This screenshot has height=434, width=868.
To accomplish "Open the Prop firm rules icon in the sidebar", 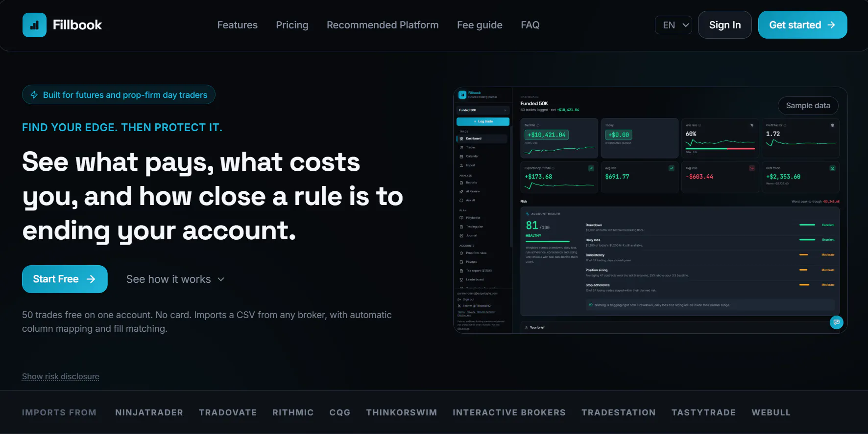I will [x=461, y=253].
